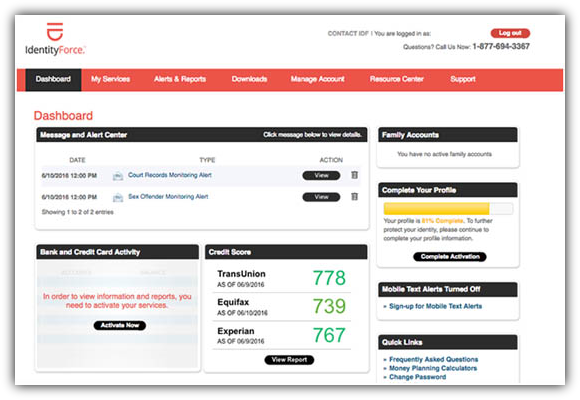The height and width of the screenshot is (400, 580).
Task: Click the Experian score 767
Action: pos(329,335)
